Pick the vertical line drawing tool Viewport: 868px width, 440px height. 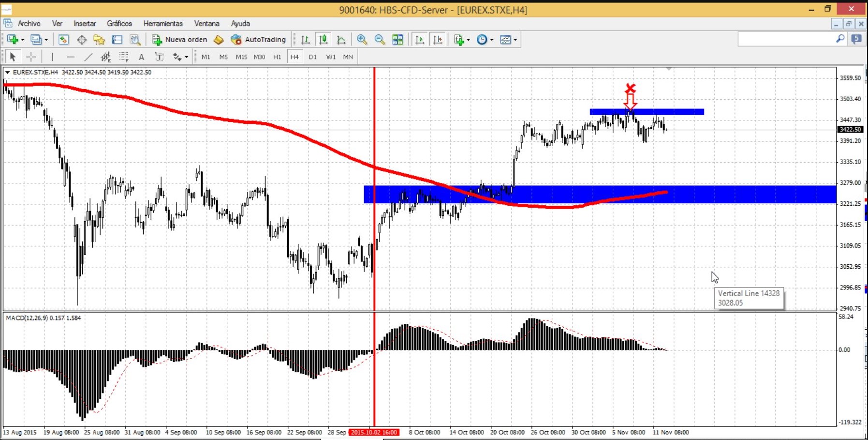[52, 57]
